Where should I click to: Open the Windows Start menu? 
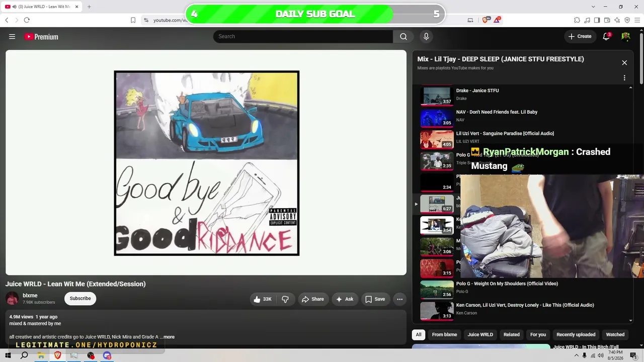(8, 355)
